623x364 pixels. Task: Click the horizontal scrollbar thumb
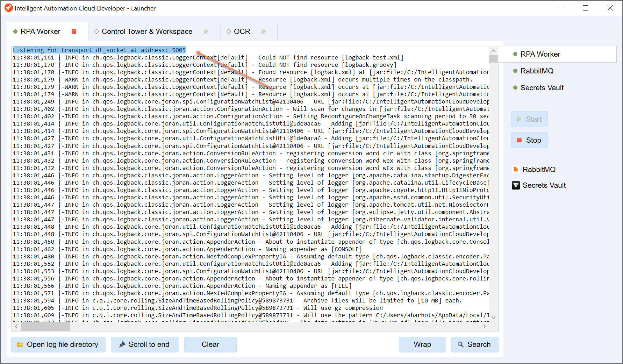point(45,326)
